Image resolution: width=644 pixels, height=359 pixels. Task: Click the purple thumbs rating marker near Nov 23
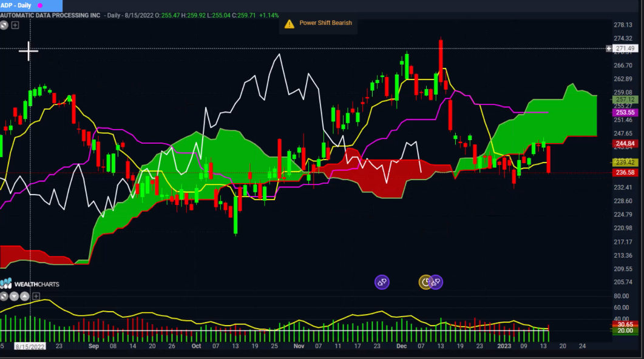pyautogui.click(x=382, y=282)
